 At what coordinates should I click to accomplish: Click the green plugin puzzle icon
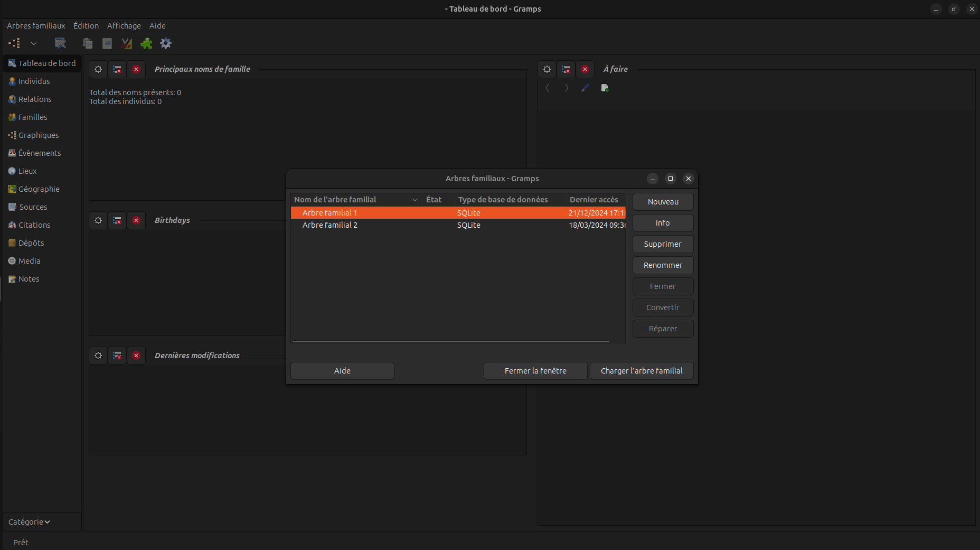pos(146,43)
